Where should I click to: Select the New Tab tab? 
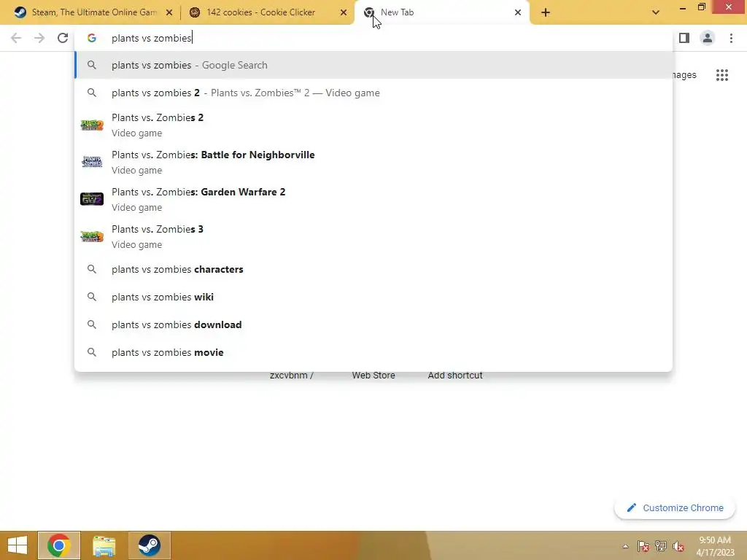(x=441, y=12)
